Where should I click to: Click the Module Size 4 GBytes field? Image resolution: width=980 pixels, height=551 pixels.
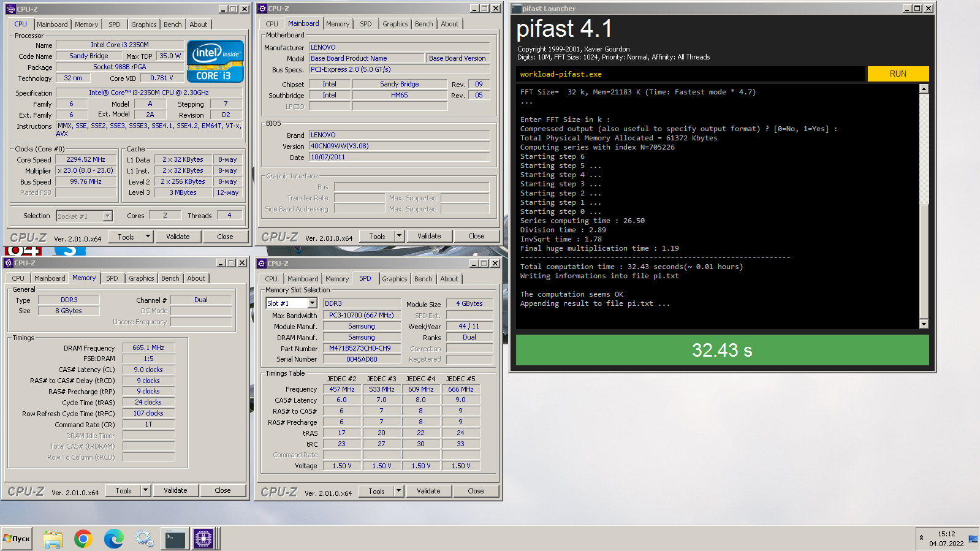[x=469, y=303]
